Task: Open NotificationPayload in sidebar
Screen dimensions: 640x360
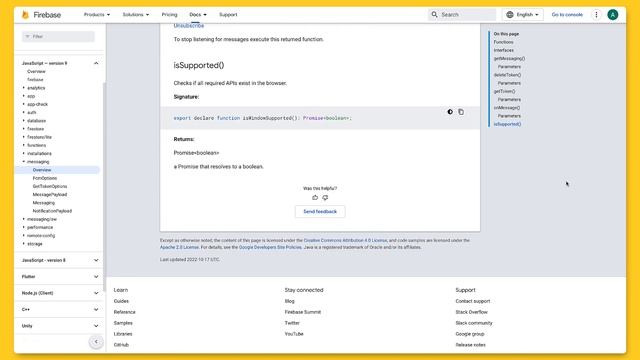Action: point(52,211)
